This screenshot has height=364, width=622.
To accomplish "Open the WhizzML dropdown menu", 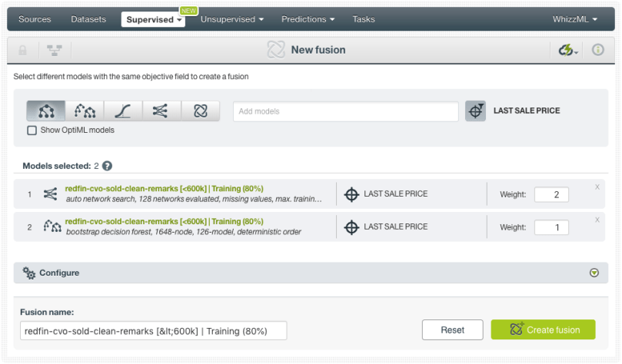I will (574, 19).
